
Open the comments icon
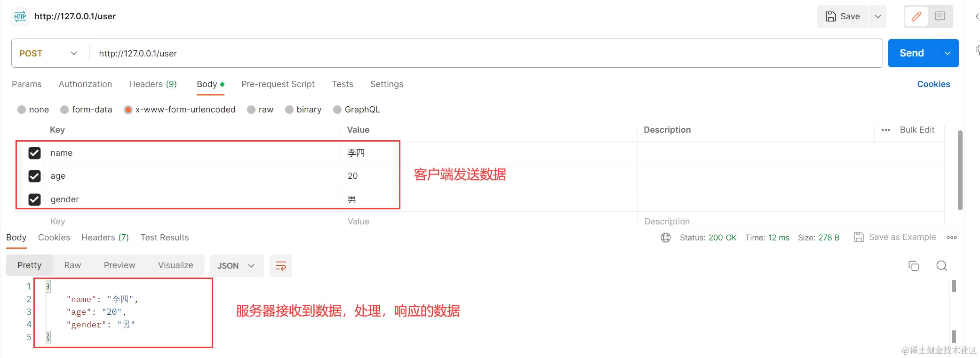(940, 16)
